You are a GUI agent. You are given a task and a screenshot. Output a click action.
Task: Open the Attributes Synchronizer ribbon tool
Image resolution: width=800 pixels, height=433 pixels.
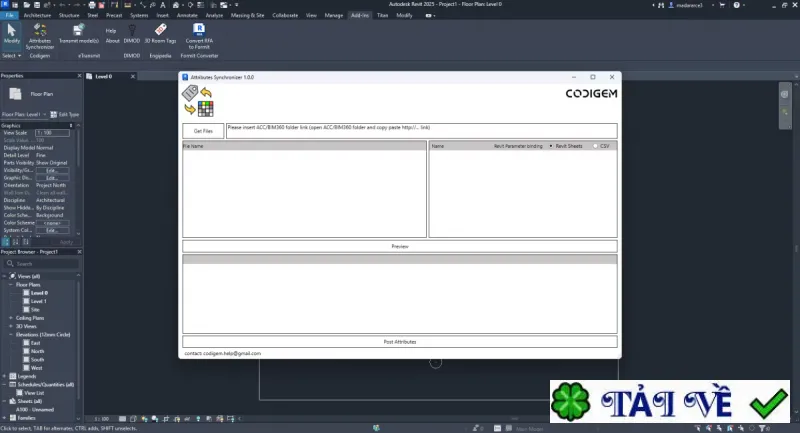(x=40, y=36)
